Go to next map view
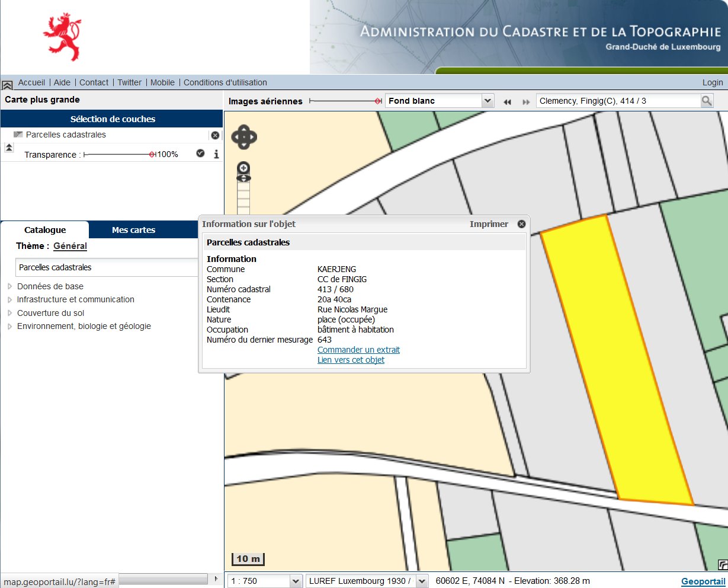 click(525, 102)
